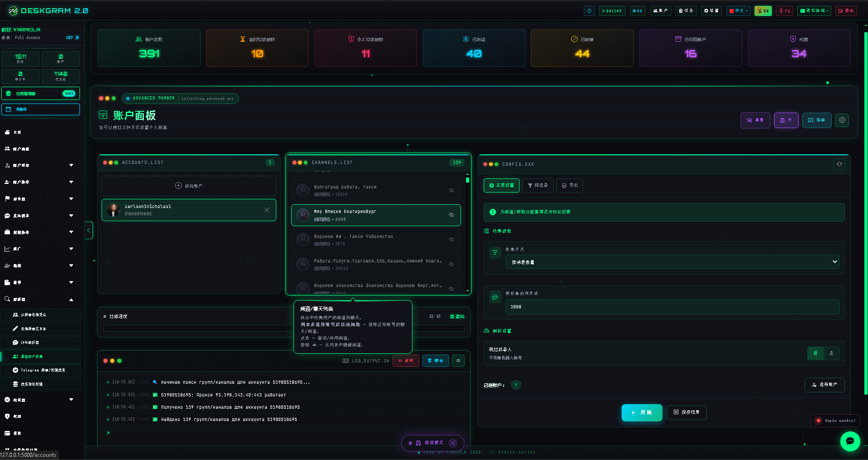868x460 pixels.
Task: Click the refresh icon in the top bar
Action: [x=589, y=11]
